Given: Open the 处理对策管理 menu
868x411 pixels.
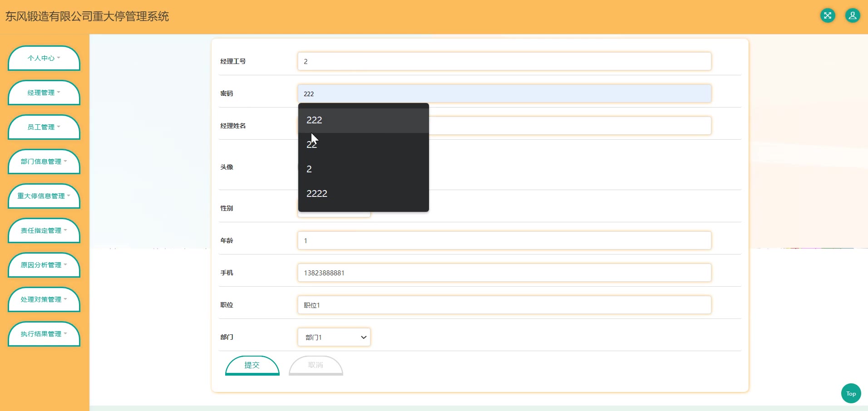Looking at the screenshot, I should click(44, 299).
